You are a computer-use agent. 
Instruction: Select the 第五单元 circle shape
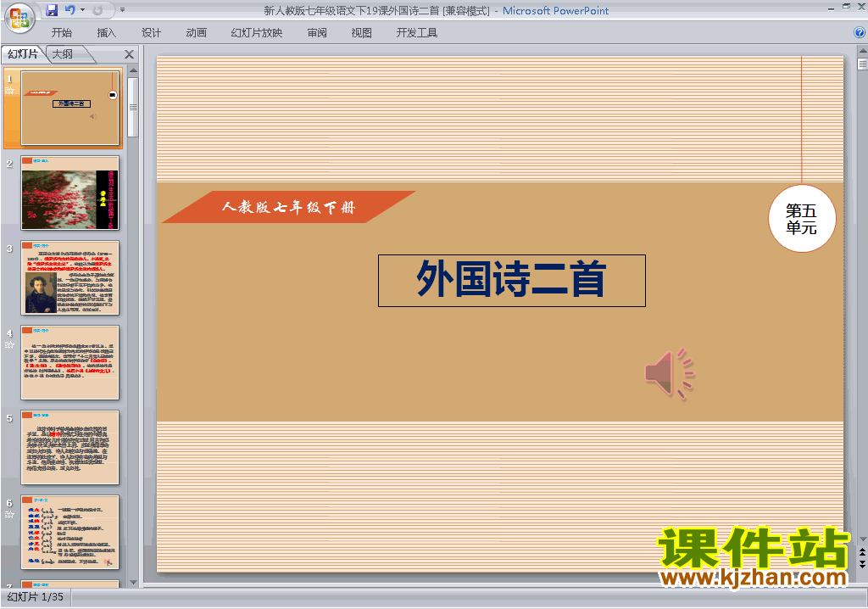pos(802,218)
